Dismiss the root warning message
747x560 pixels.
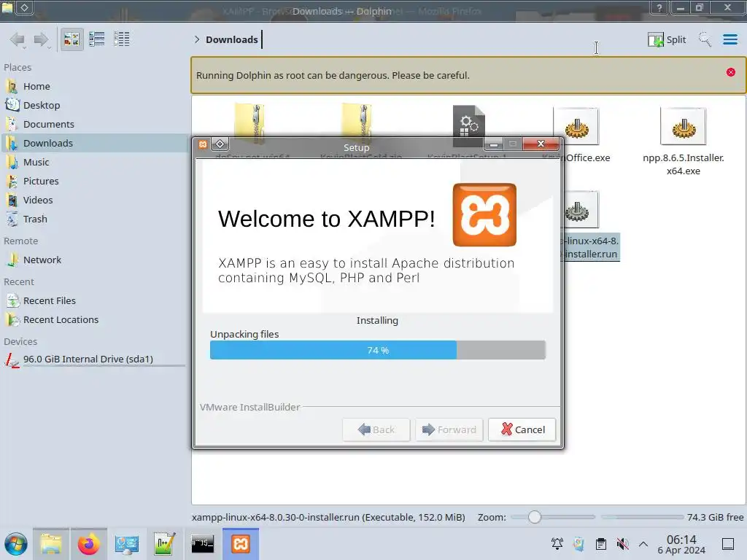click(731, 72)
